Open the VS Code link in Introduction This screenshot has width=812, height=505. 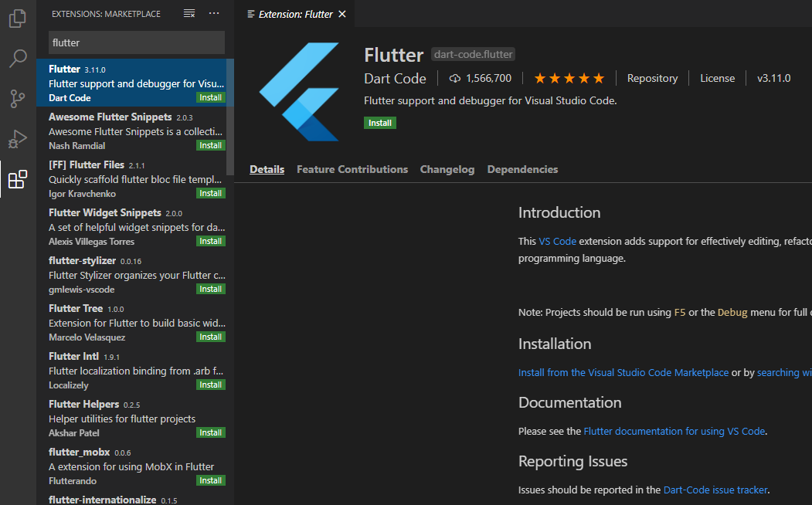[557, 241]
